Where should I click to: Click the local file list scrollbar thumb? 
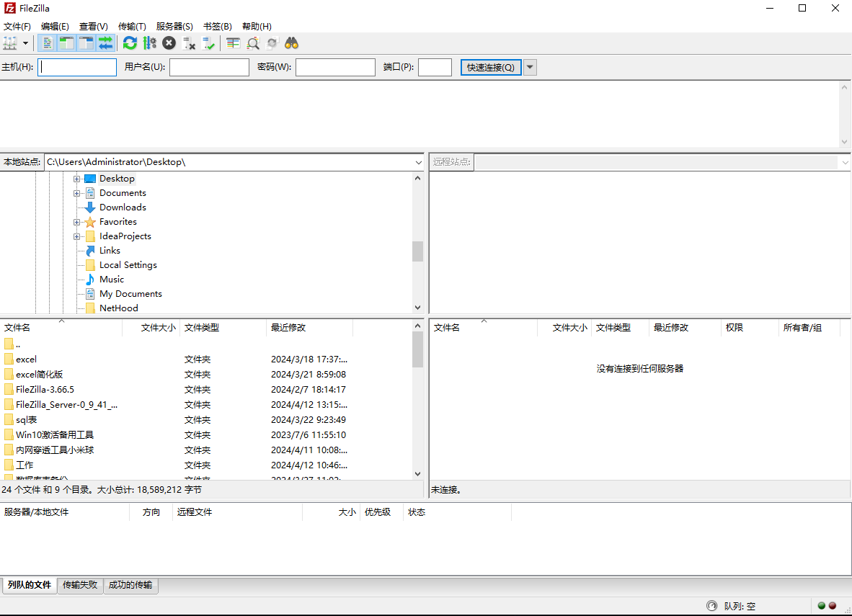point(417,349)
